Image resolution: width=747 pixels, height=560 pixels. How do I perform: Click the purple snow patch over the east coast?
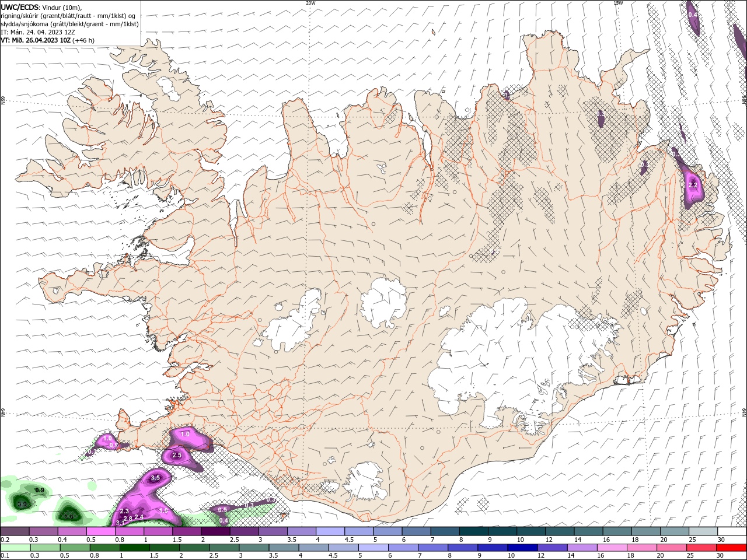pos(693,187)
